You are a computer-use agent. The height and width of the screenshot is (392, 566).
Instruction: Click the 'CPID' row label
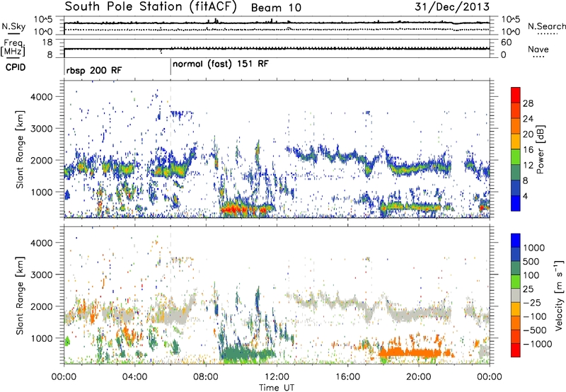pos(16,67)
